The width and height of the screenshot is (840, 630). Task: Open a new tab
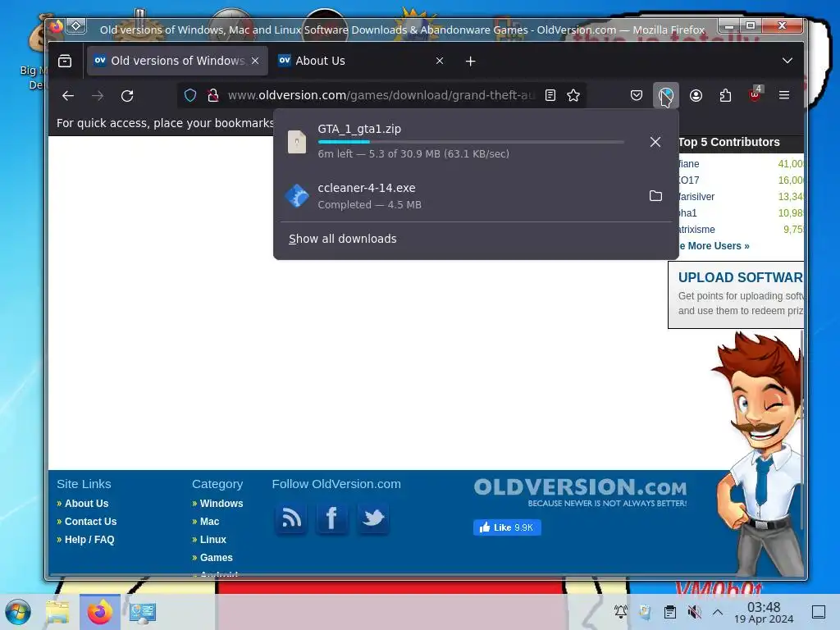pyautogui.click(x=470, y=61)
